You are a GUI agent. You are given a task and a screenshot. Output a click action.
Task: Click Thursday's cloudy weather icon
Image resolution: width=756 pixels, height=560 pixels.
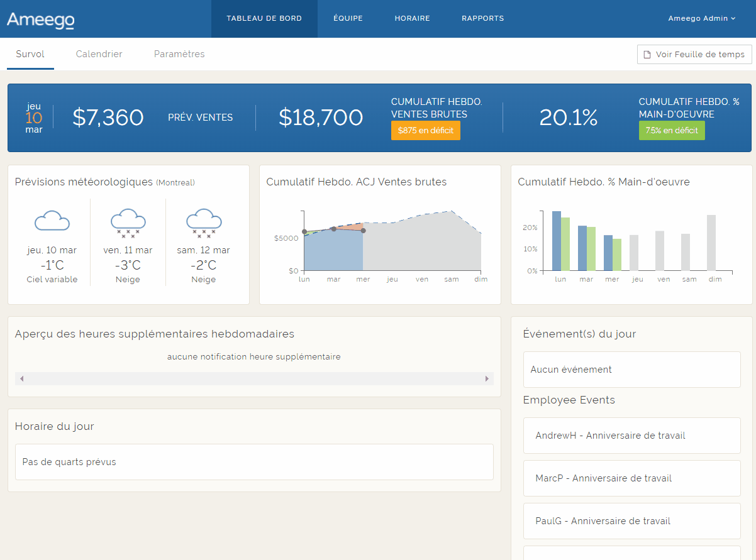click(52, 221)
